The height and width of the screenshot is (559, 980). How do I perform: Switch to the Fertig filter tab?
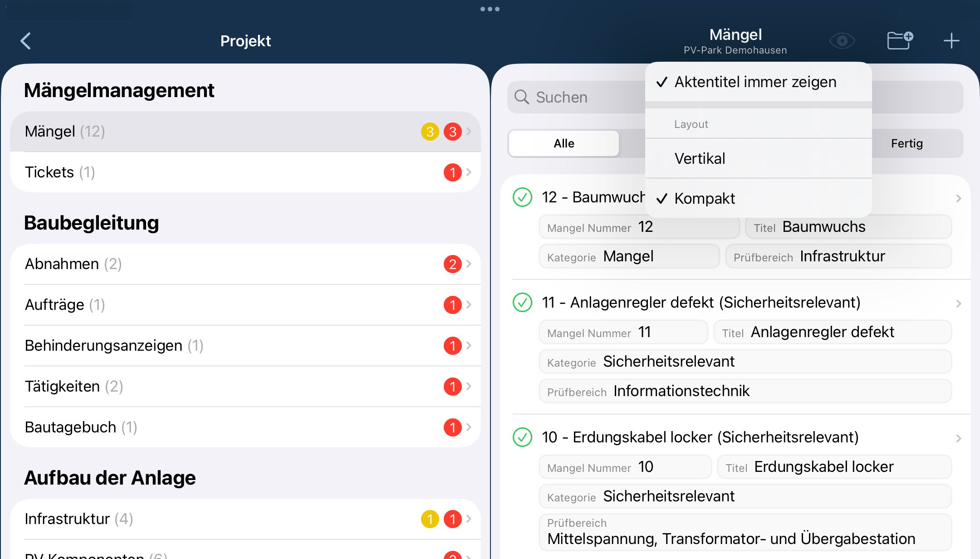click(906, 143)
